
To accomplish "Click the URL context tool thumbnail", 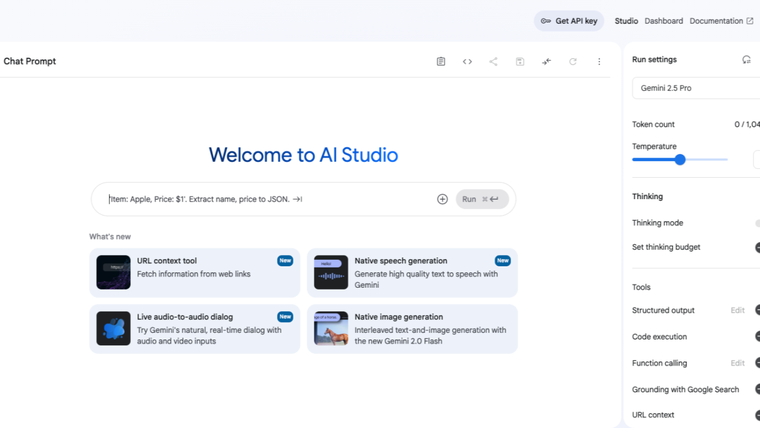I will point(113,272).
